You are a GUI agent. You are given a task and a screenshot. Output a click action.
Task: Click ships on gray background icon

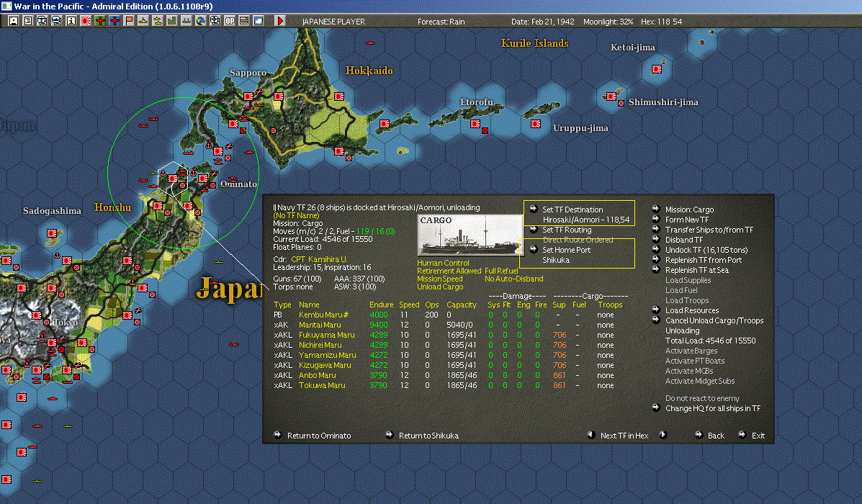coord(187,21)
